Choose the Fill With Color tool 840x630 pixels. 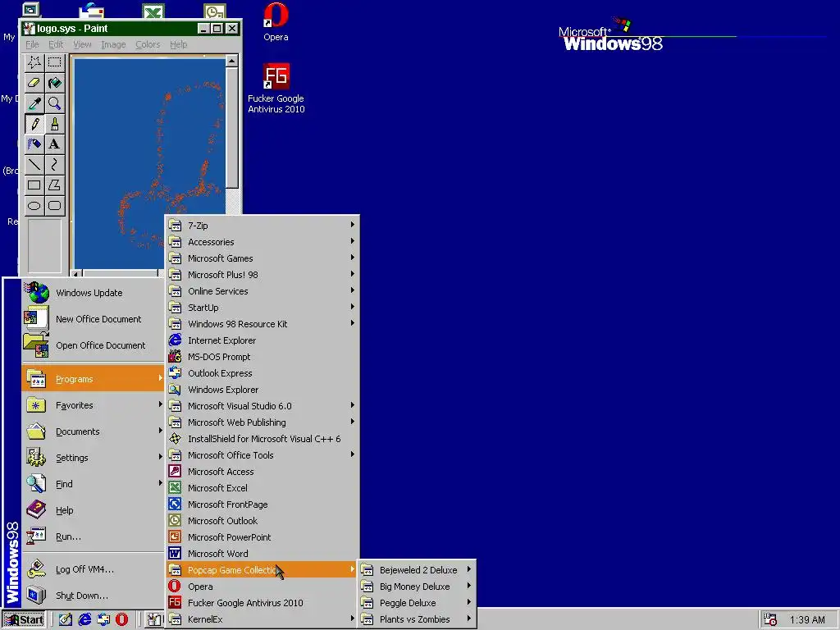click(55, 83)
